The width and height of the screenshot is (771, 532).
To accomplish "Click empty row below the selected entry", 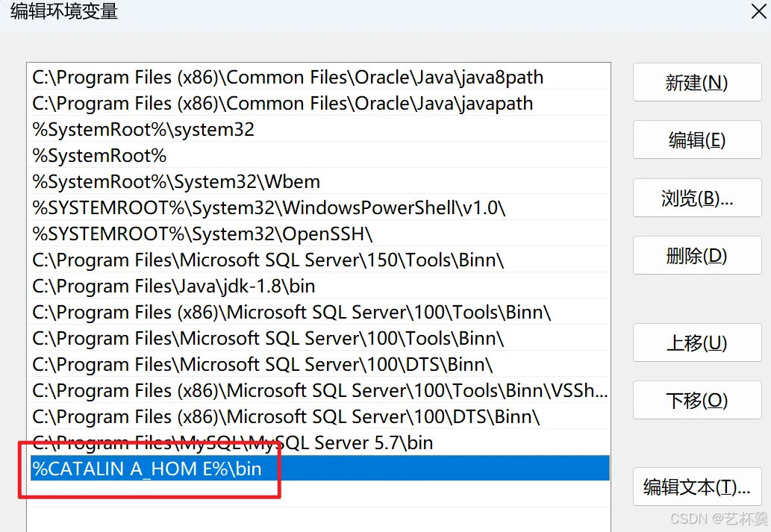I will coord(319,494).
